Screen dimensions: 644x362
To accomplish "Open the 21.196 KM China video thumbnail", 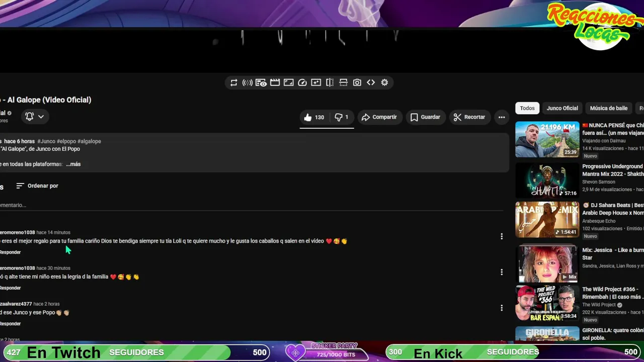I will pyautogui.click(x=547, y=139).
